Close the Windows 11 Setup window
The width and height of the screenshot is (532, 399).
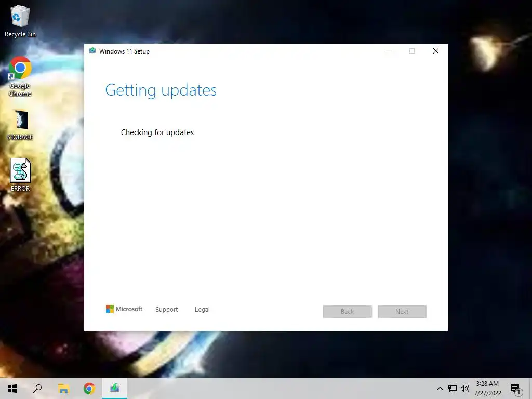[x=436, y=51]
